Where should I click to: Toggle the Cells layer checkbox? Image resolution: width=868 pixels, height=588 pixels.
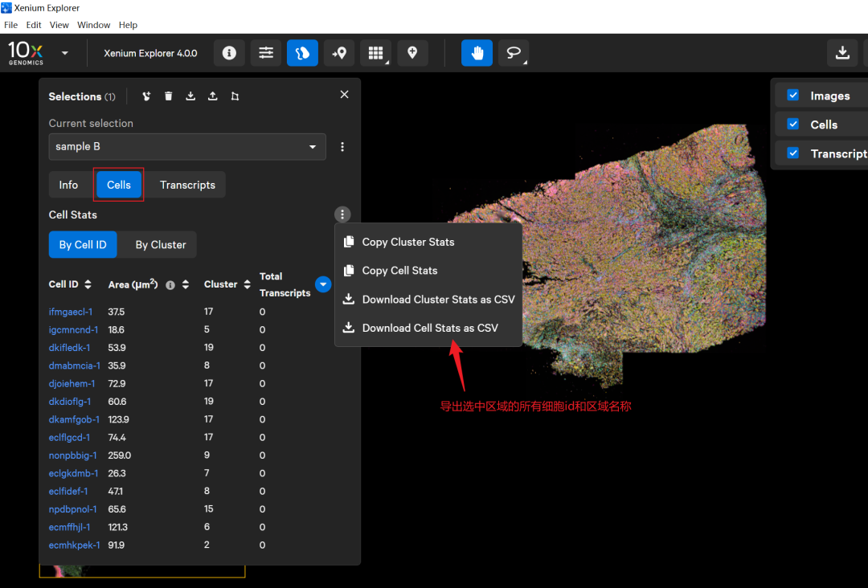[793, 124]
